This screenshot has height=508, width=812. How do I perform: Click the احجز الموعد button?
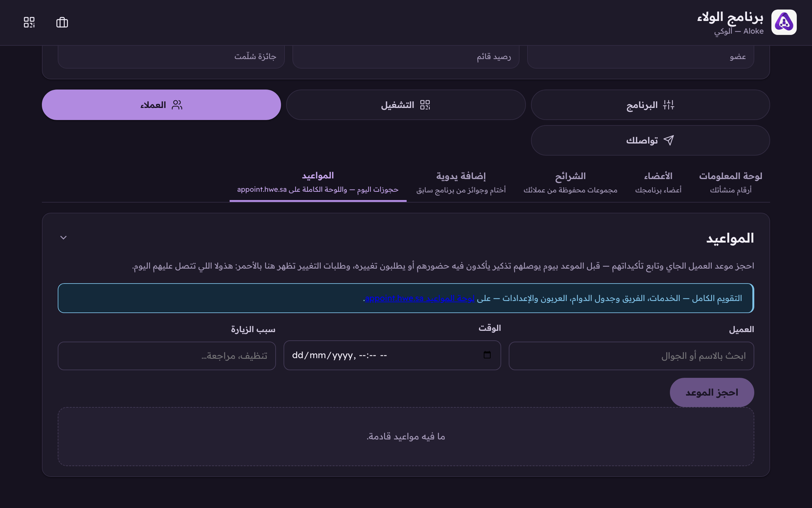click(712, 392)
